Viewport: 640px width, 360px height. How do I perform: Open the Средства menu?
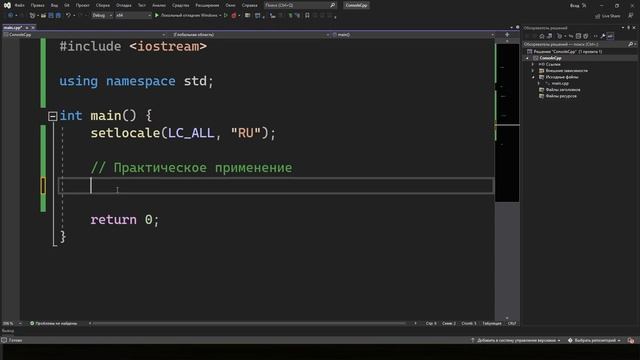click(180, 5)
